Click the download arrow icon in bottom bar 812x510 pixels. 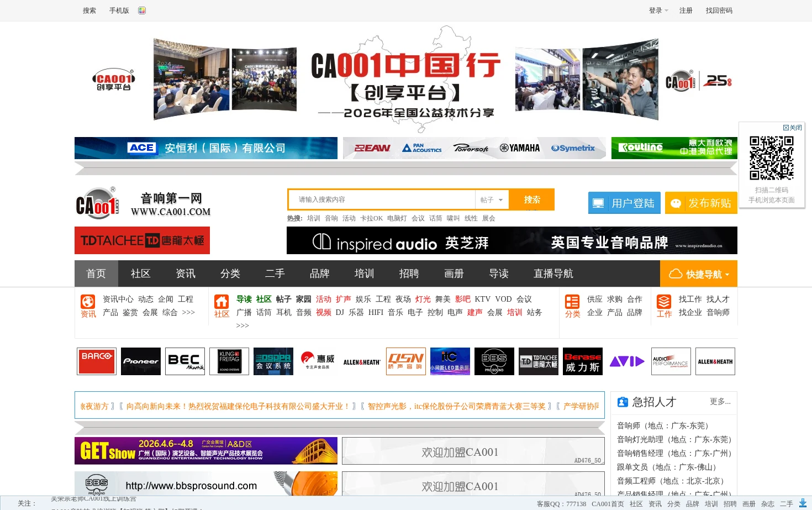coord(803,503)
